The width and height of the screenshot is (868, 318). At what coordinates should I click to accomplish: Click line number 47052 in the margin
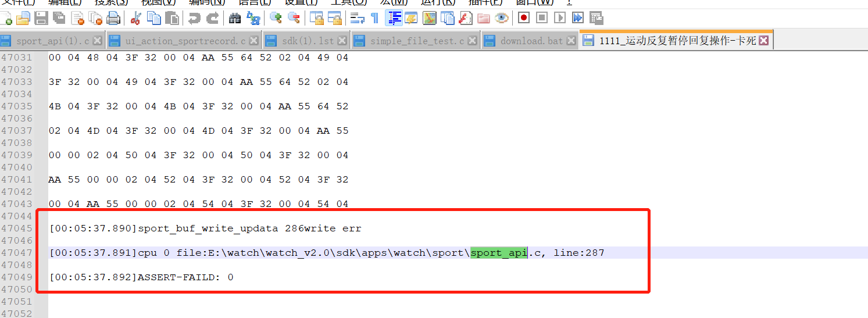(x=17, y=314)
